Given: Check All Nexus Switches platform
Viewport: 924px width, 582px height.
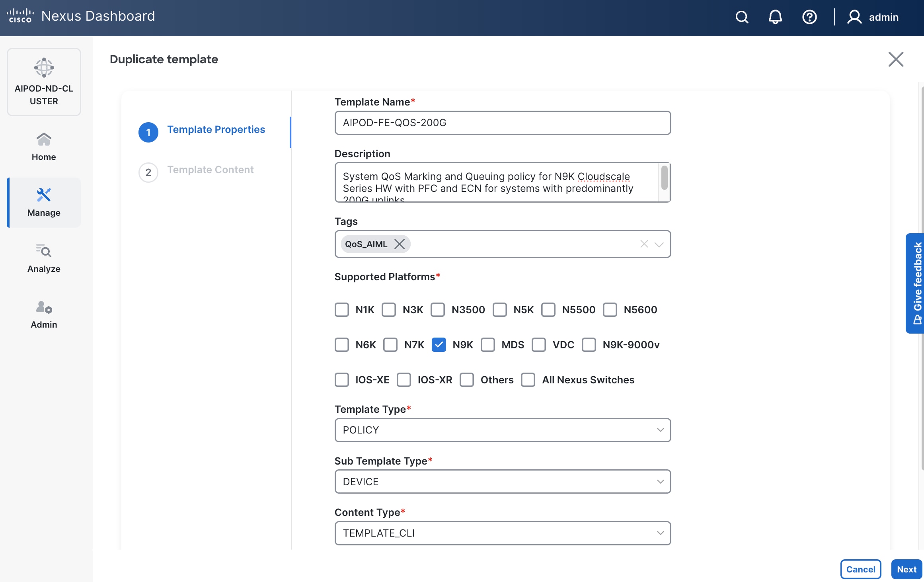Looking at the screenshot, I should [528, 380].
